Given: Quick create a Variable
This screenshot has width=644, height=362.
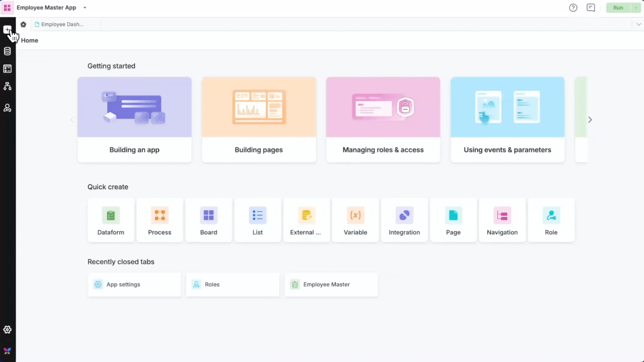Looking at the screenshot, I should click(355, 220).
